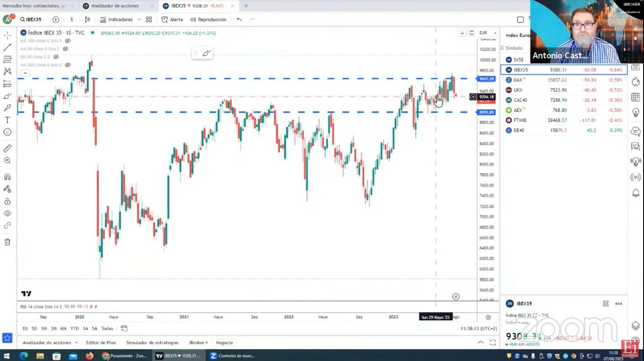The image size is (644, 361).
Task: Open the Simulador de estrategias tab
Action: 152,343
